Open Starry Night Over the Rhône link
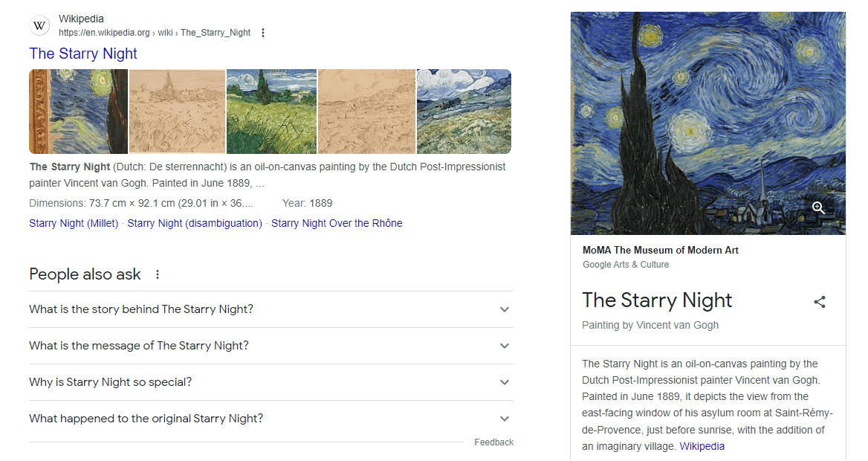868x461 pixels. click(337, 223)
